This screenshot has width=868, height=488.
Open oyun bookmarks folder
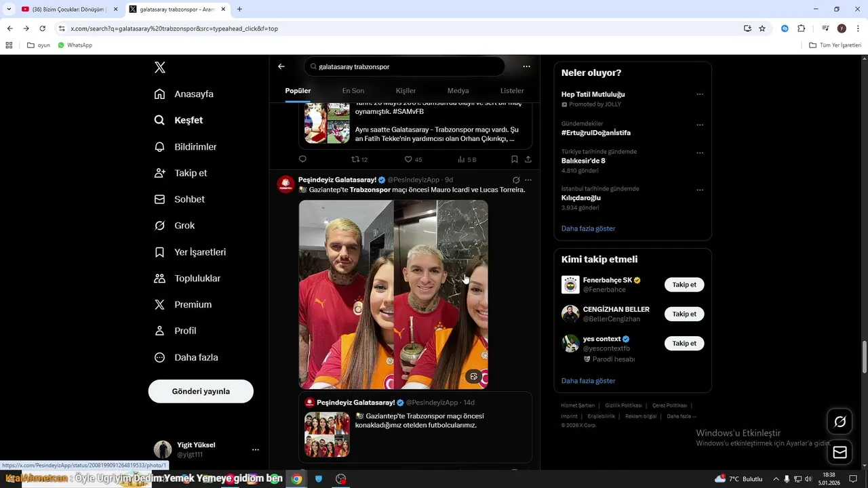pyautogui.click(x=38, y=45)
